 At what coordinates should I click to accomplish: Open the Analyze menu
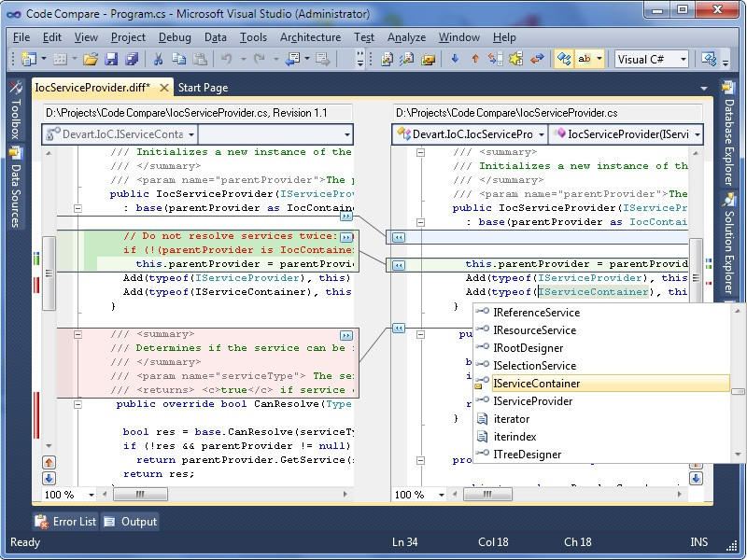click(406, 37)
